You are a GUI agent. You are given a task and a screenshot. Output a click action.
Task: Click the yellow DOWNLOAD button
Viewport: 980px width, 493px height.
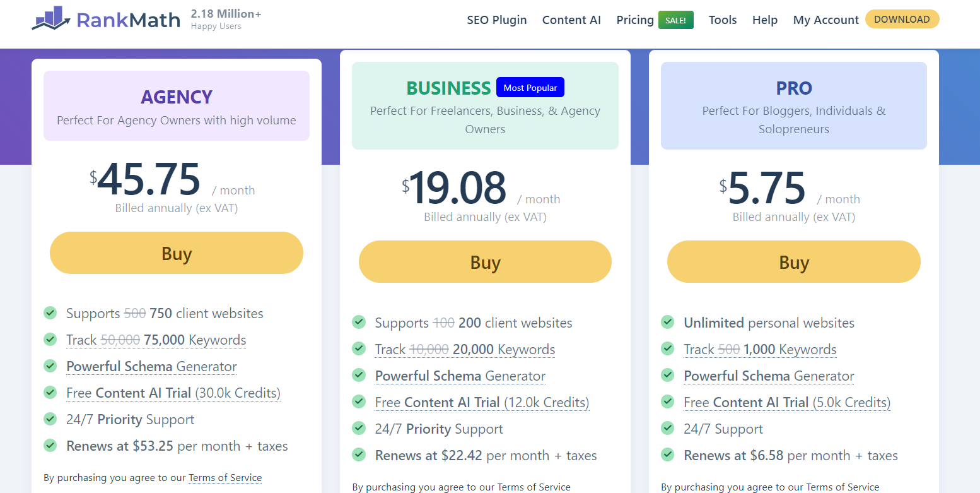(902, 19)
